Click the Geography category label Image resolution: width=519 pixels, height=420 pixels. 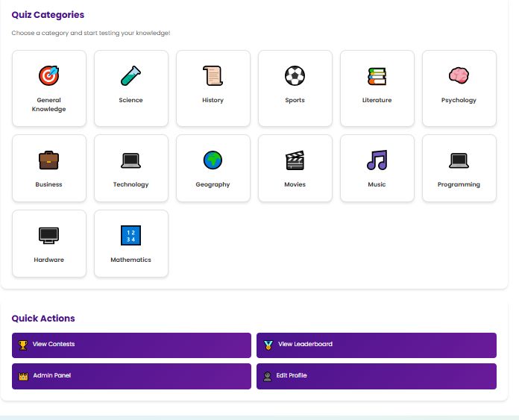click(x=213, y=184)
